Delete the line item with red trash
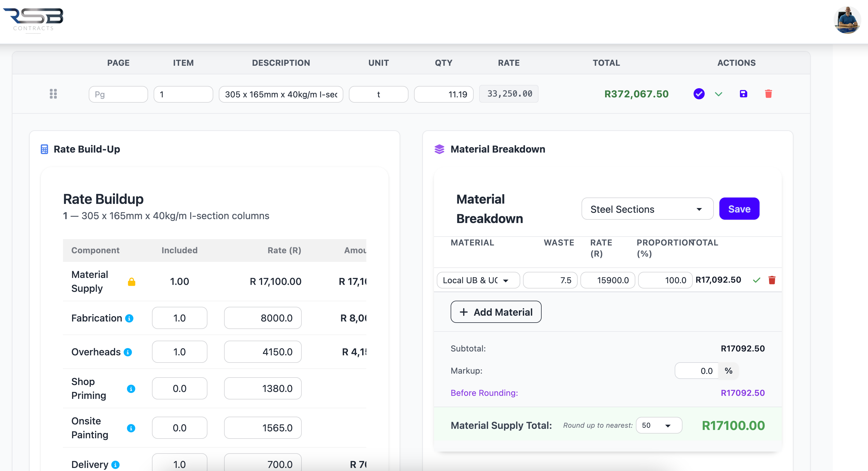The width and height of the screenshot is (868, 471). [768, 94]
